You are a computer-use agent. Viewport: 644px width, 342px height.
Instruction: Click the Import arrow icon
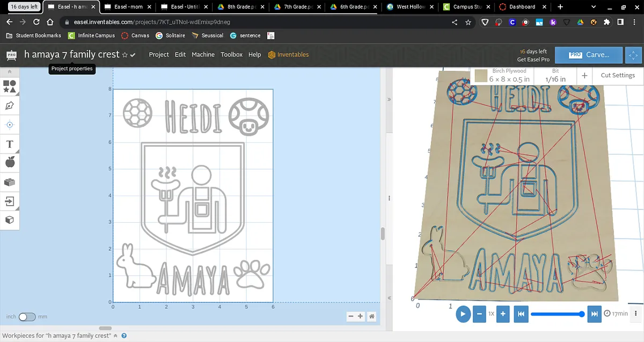(x=10, y=201)
